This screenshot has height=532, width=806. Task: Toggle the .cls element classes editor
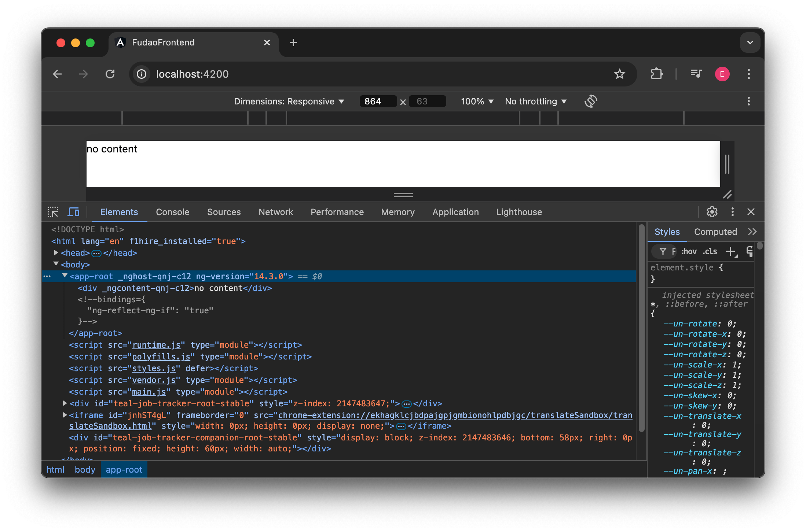710,251
